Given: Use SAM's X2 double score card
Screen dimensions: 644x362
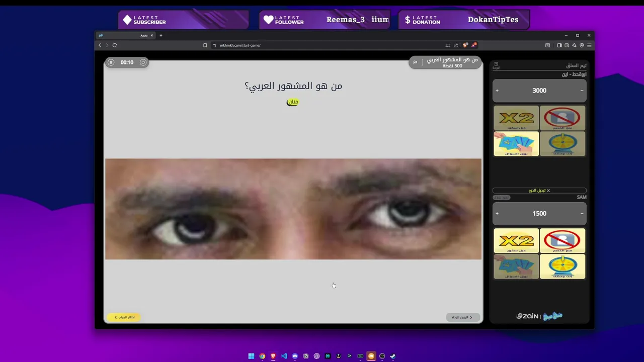Looking at the screenshot, I should 516,240.
